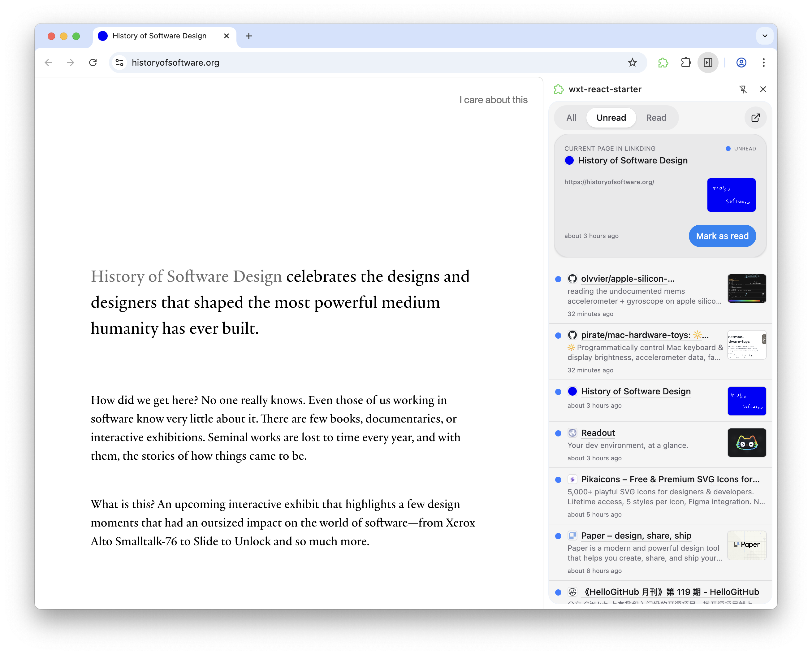This screenshot has height=655, width=812.
Task: Click the Chrome profile avatar icon
Action: tap(741, 63)
